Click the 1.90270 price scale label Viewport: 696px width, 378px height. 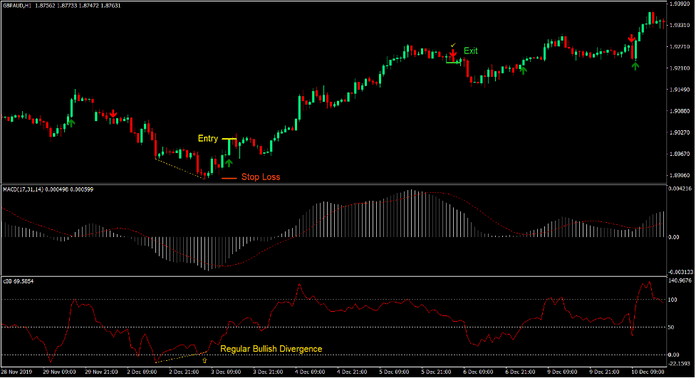(x=680, y=133)
